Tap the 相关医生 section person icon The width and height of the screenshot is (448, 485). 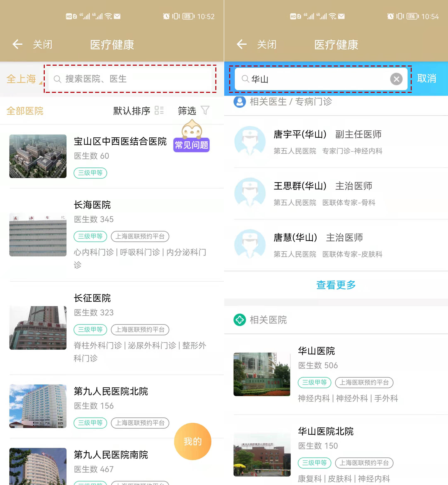tap(240, 102)
